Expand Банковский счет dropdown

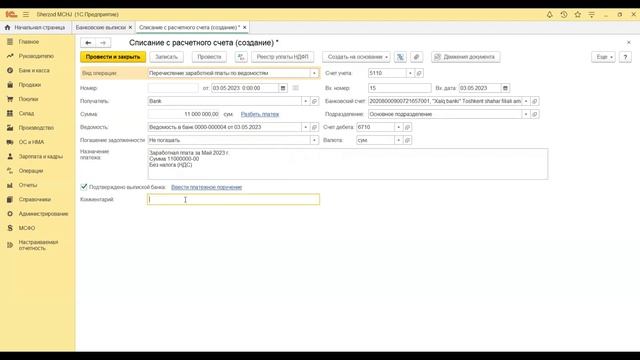[526, 101]
